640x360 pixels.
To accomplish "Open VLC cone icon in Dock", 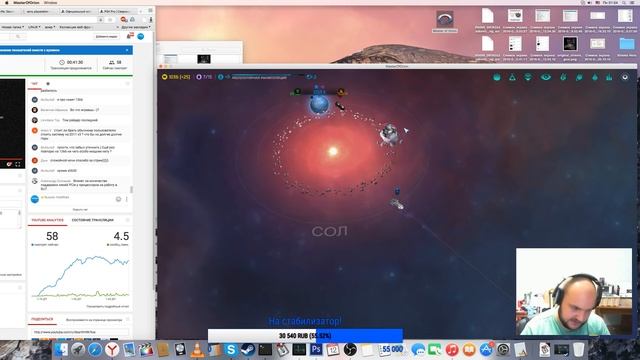I will point(198,350).
